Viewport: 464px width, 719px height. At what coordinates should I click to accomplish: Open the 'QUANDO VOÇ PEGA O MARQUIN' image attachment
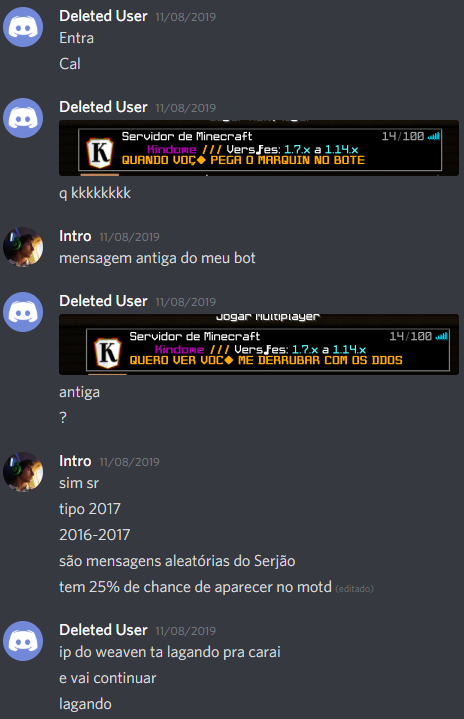[x=259, y=148]
